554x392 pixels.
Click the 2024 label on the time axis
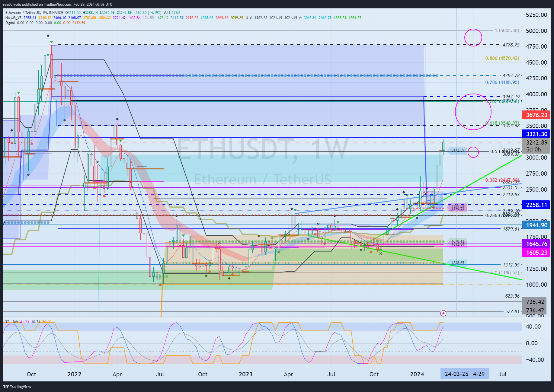coord(417,374)
